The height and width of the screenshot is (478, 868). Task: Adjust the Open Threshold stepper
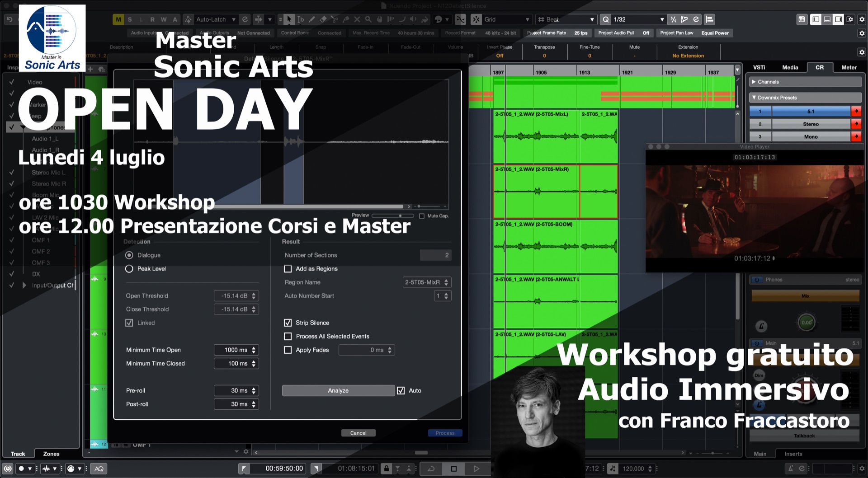254,296
